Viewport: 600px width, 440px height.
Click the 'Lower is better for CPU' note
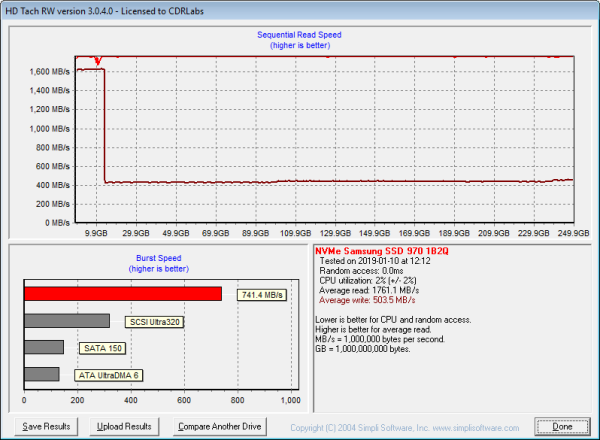tap(393, 320)
